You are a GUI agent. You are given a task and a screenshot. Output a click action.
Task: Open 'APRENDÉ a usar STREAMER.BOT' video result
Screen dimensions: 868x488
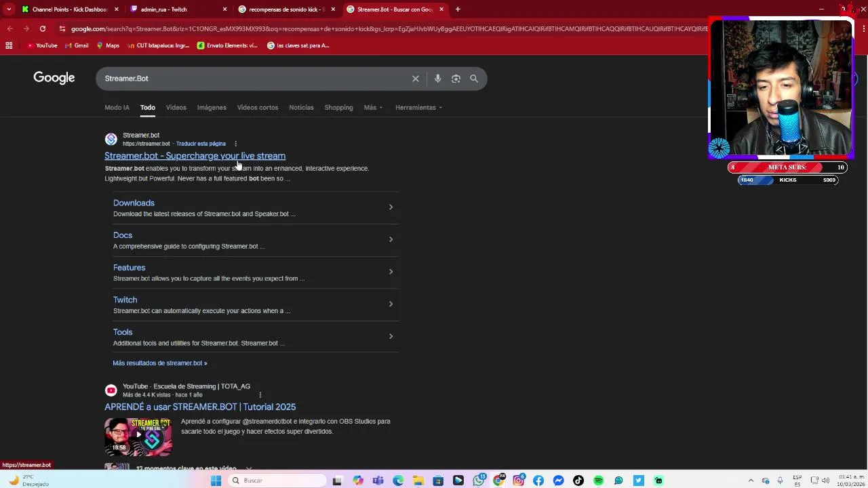point(200,407)
